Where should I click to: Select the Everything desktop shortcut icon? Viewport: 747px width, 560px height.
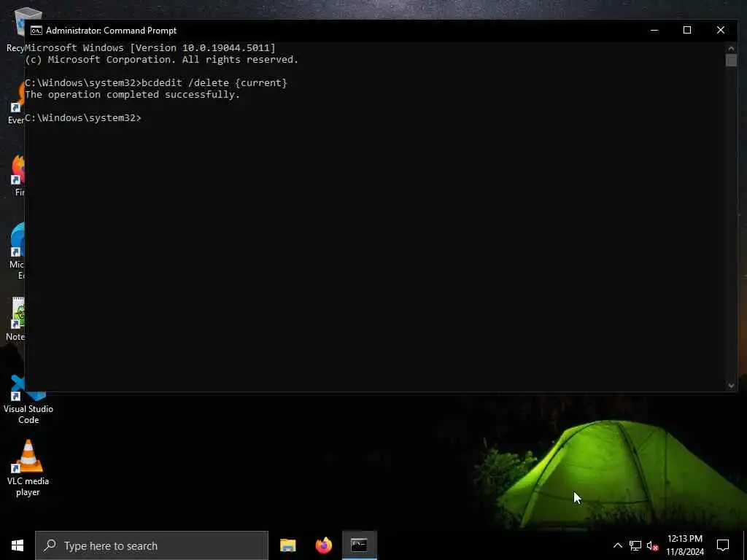[16, 102]
